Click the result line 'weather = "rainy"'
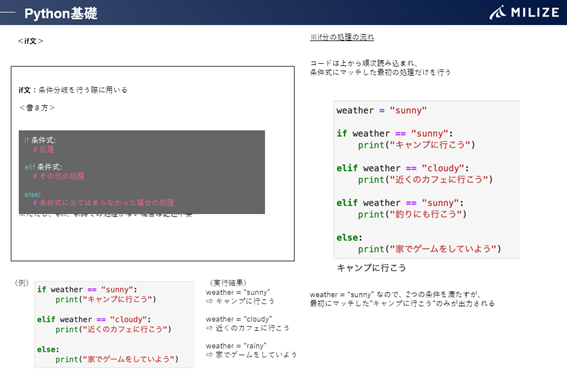567x374 pixels. pyautogui.click(x=236, y=346)
